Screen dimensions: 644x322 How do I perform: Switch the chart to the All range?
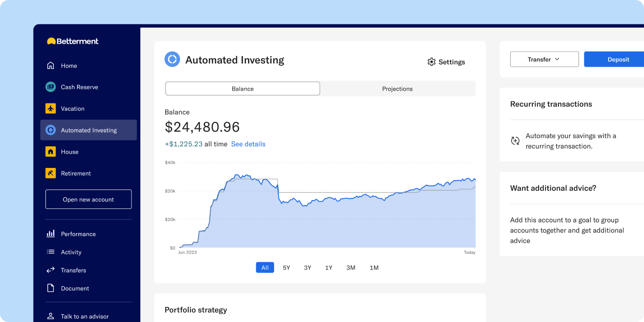[265, 267]
